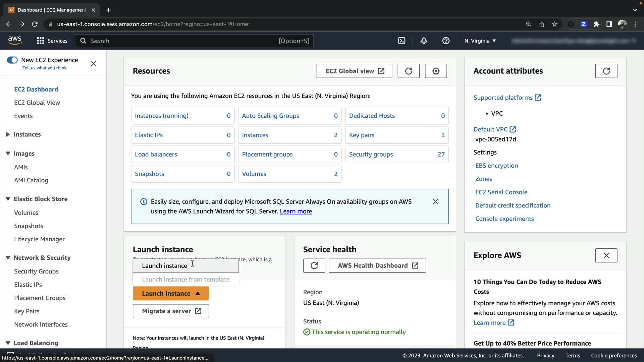
Task: Collapse the Images sidebar section
Action: (8, 154)
